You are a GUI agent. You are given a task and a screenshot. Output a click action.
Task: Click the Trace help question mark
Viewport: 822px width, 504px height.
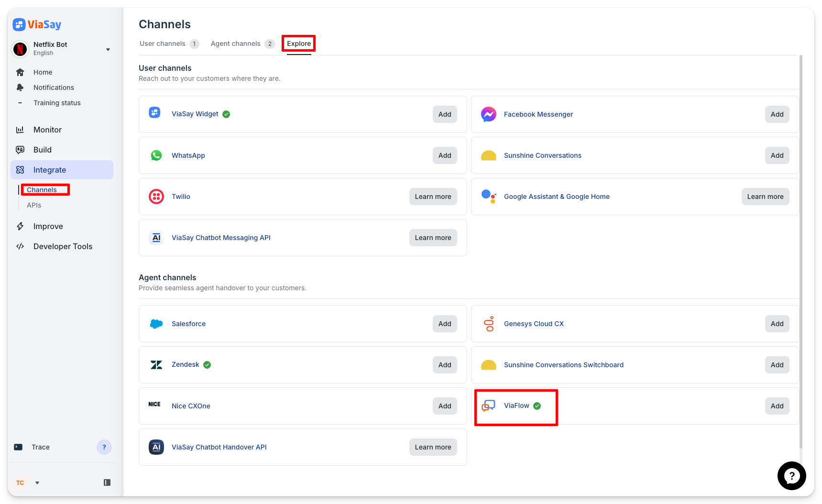pos(104,447)
